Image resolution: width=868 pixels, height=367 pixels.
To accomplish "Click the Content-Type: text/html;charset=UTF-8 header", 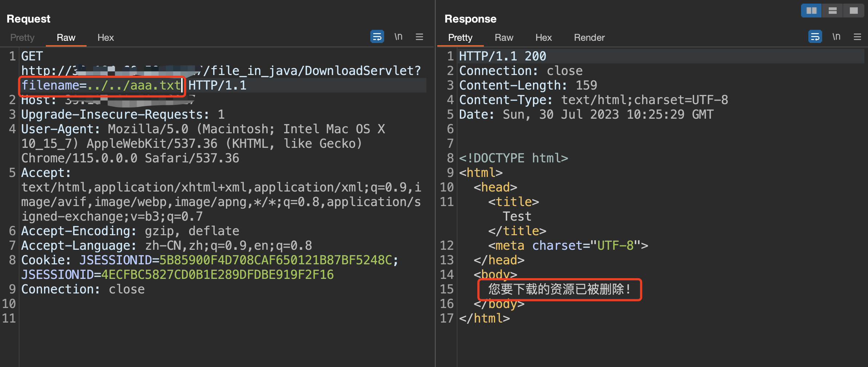I will pos(594,100).
